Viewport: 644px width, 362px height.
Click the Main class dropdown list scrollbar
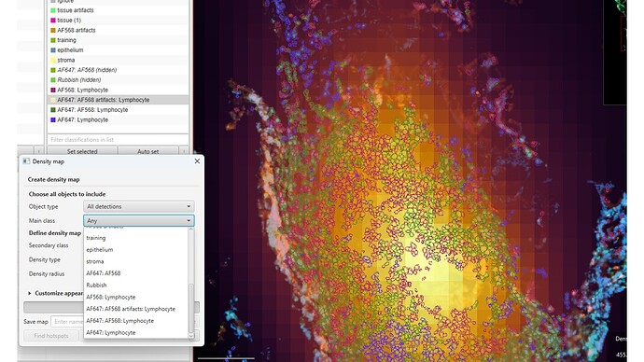(x=191, y=308)
